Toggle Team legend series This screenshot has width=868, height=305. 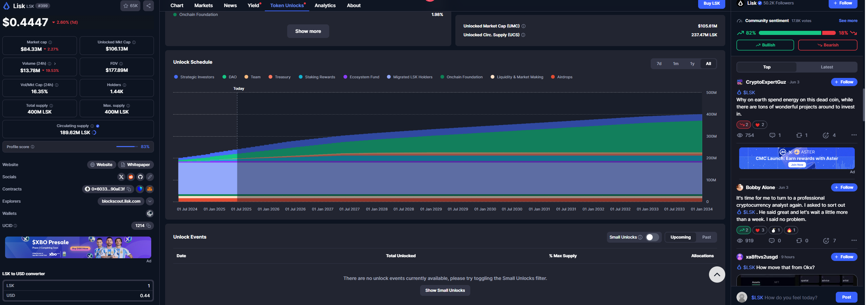click(x=253, y=77)
